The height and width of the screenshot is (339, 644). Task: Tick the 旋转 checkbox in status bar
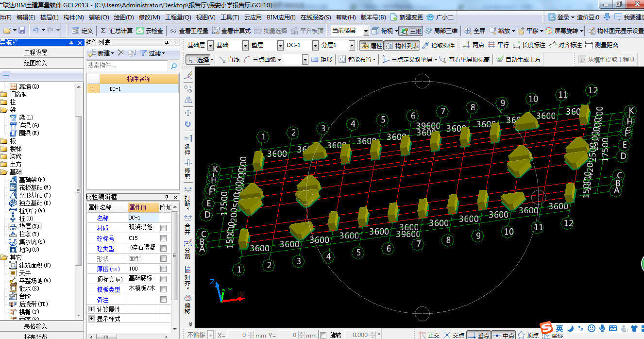(x=323, y=335)
